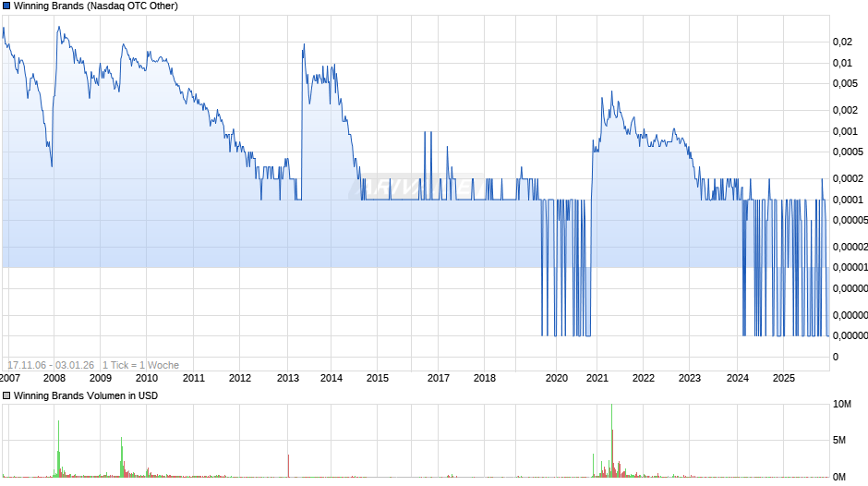
Task: Click the 0,001 price axis label
Action: click(x=845, y=131)
